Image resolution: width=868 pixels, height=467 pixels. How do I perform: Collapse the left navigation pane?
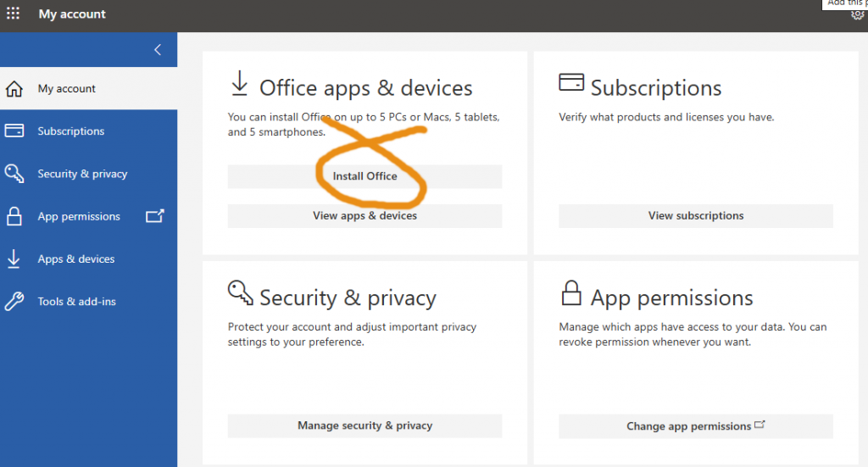(158, 50)
